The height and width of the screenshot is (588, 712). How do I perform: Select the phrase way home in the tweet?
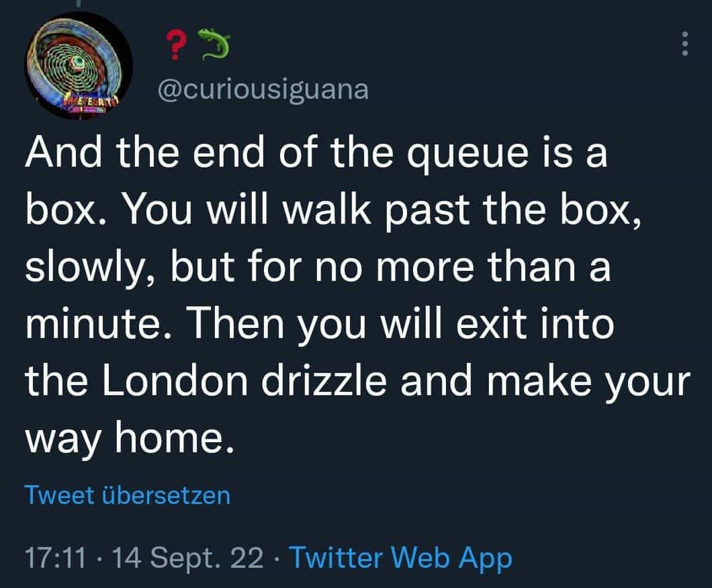tap(128, 437)
